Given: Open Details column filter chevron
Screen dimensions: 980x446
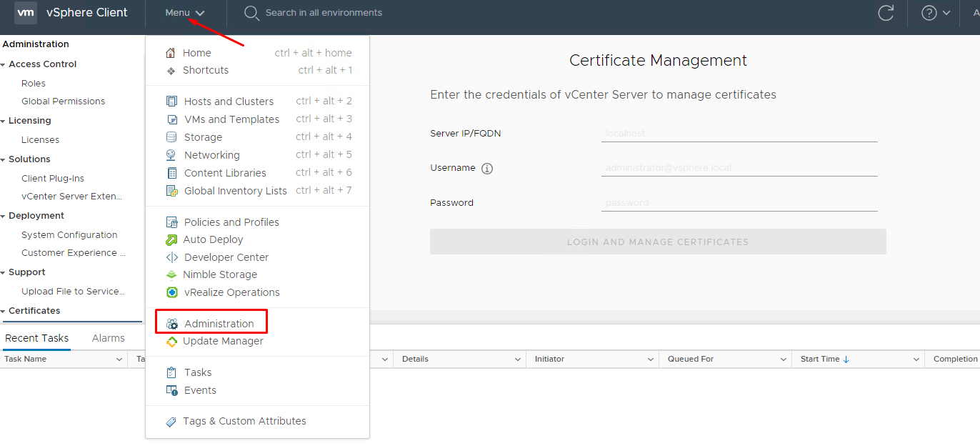Looking at the screenshot, I should (x=518, y=360).
